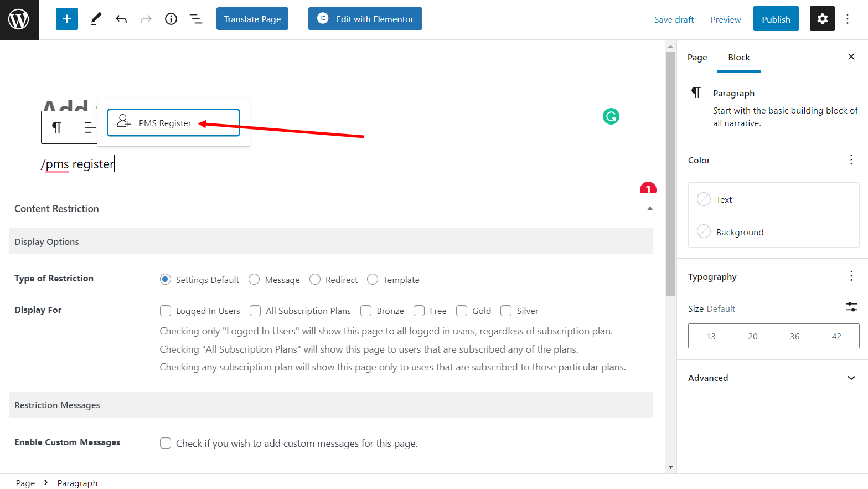The image size is (868, 489).
Task: Set font size to 36
Action: pos(795,336)
